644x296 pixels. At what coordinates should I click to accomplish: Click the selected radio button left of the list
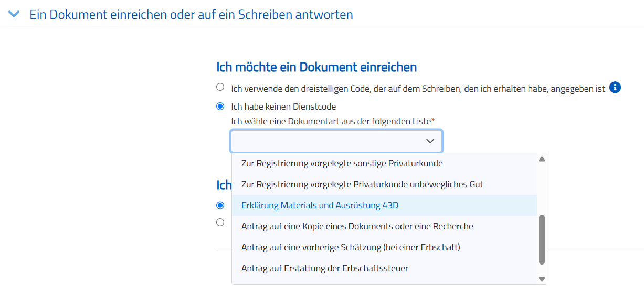tap(220, 205)
